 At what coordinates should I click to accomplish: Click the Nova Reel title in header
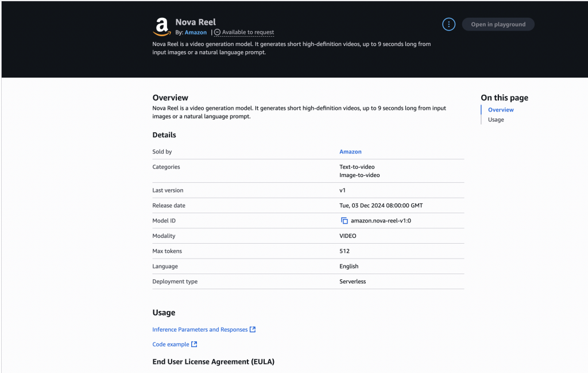[195, 22]
